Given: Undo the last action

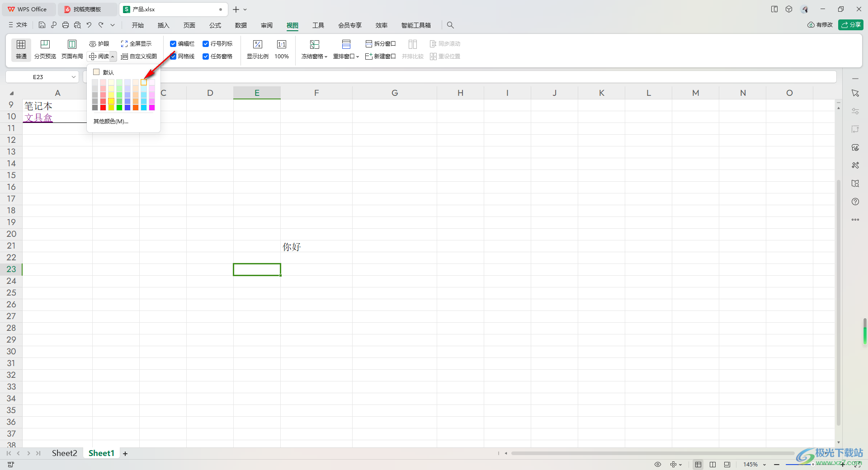Looking at the screenshot, I should pos(89,25).
